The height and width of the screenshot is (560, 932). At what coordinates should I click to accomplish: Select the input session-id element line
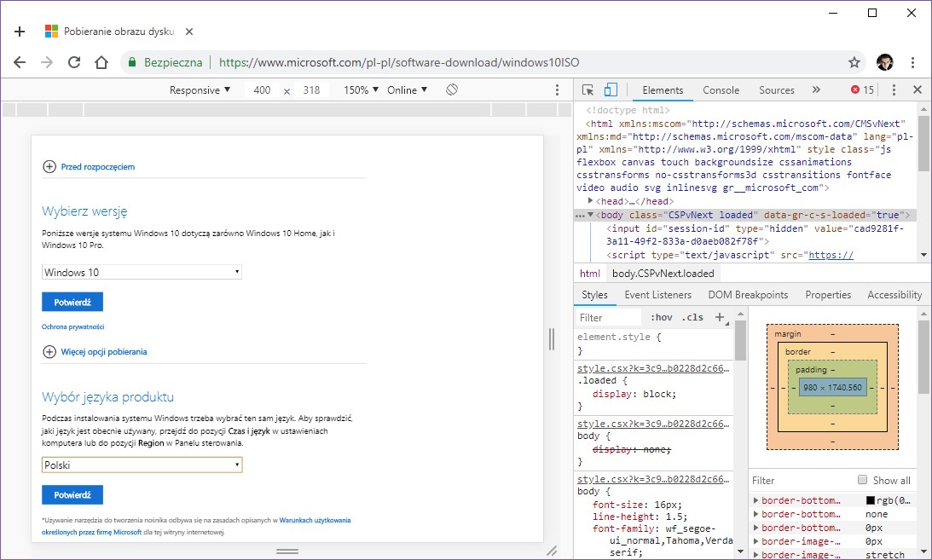[x=755, y=234]
